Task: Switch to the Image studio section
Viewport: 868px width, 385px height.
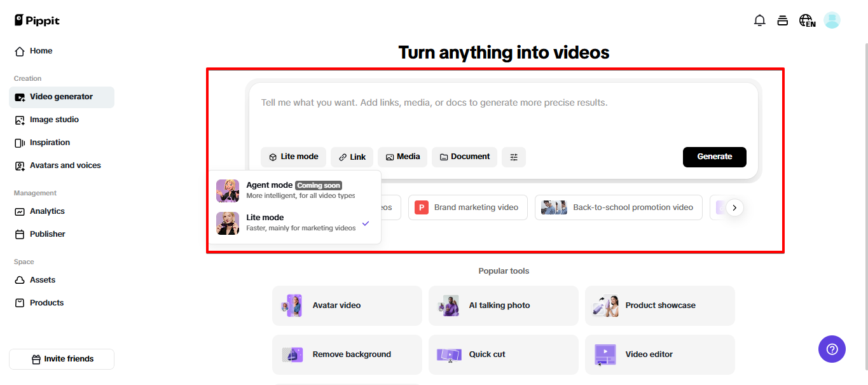Action: pos(54,119)
